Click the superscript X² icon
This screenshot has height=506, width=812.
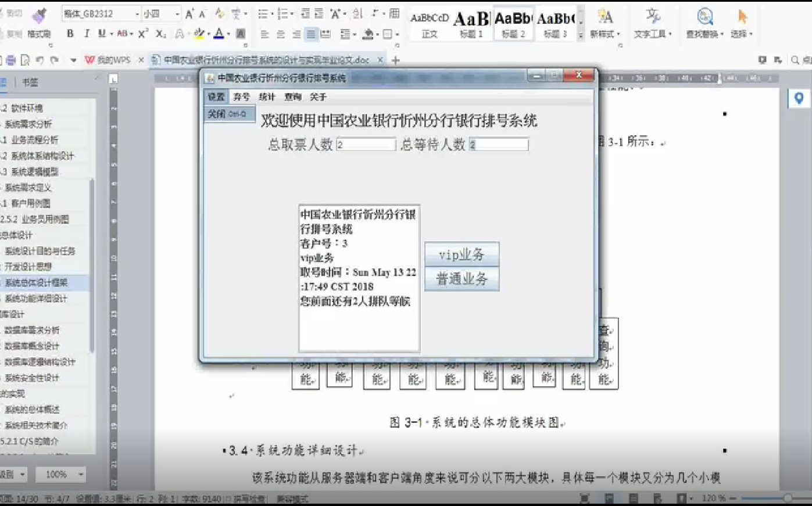143,34
